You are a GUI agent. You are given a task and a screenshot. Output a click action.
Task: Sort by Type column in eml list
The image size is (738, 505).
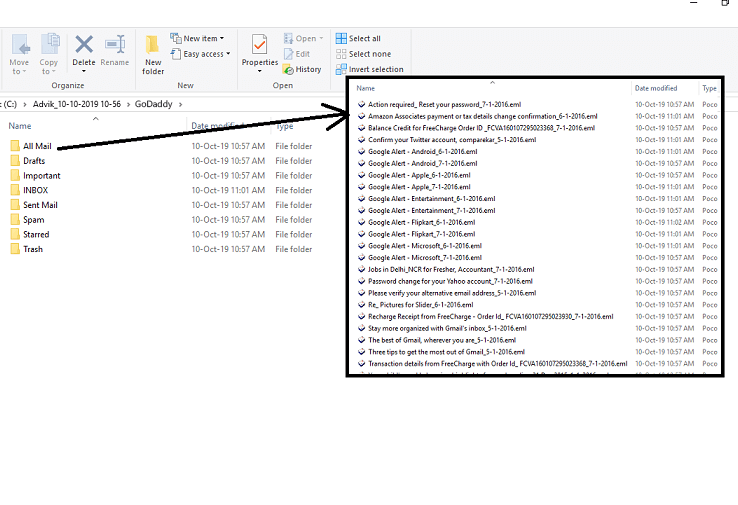pyautogui.click(x=709, y=88)
